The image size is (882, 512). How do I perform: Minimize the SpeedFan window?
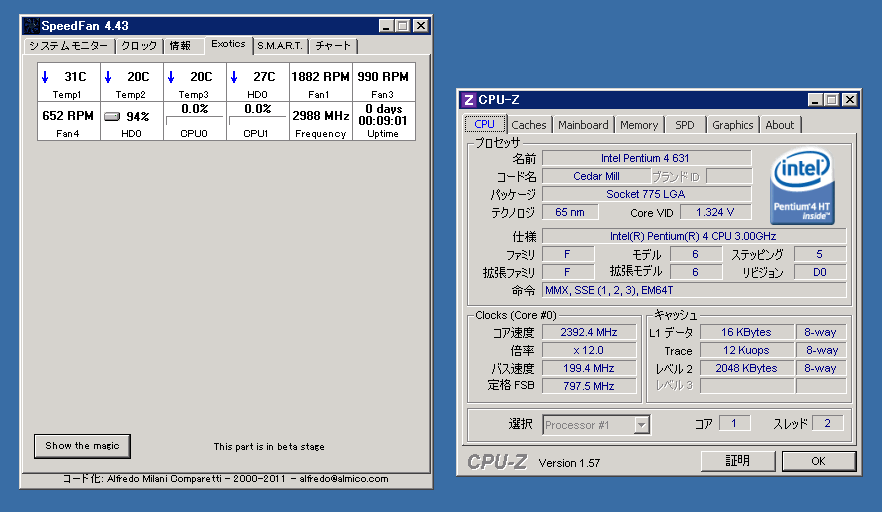pyautogui.click(x=386, y=26)
